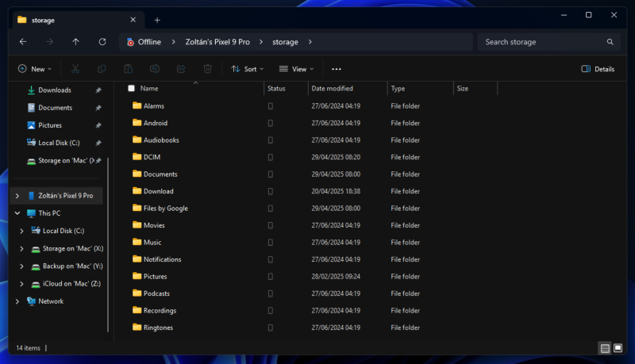Click the Share icon in toolbar
Viewport: 635px width, 364px height.
181,69
